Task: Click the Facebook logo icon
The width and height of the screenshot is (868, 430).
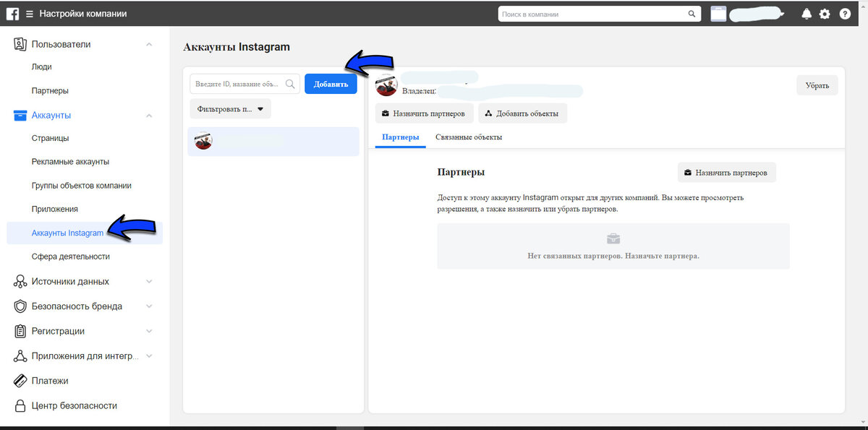Action: coord(13,14)
